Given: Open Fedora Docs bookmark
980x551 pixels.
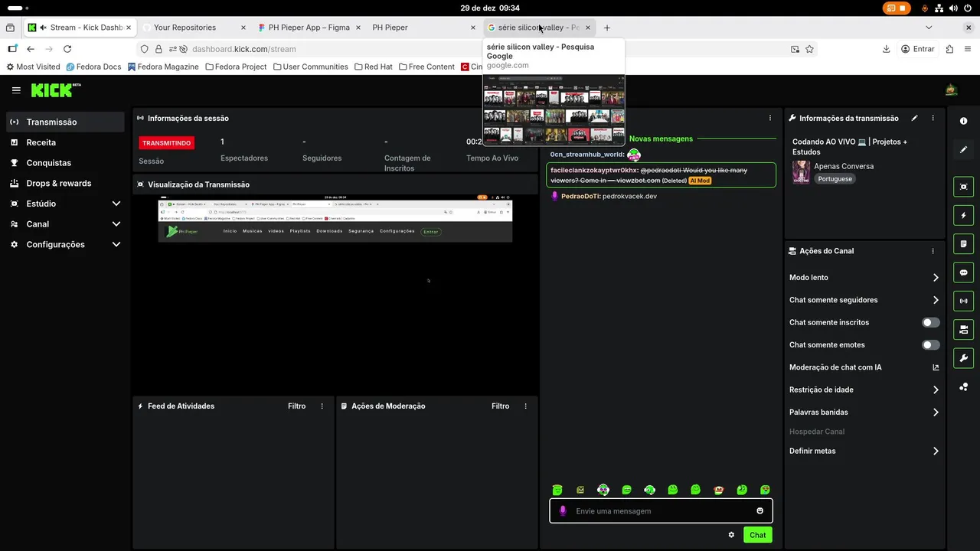Looking at the screenshot, I should click(x=93, y=67).
